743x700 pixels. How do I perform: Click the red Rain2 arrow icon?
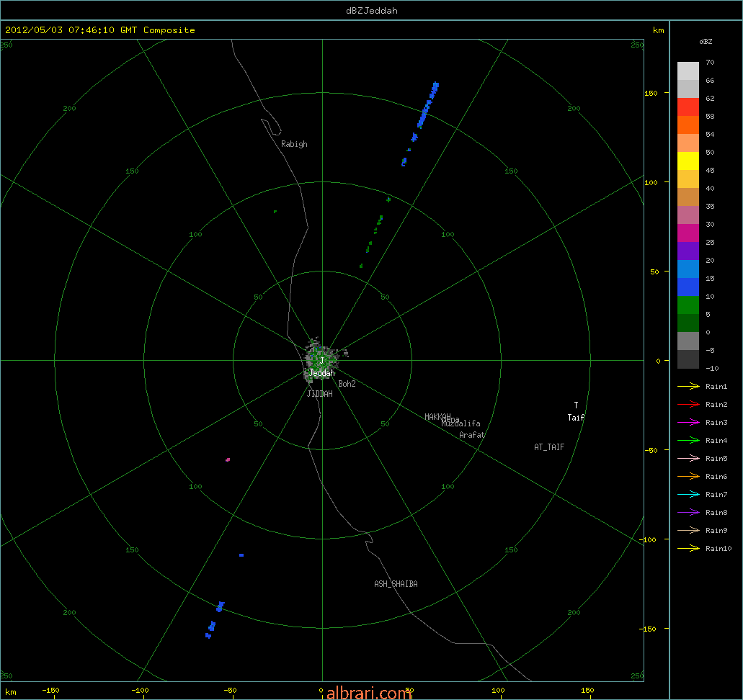(x=688, y=405)
